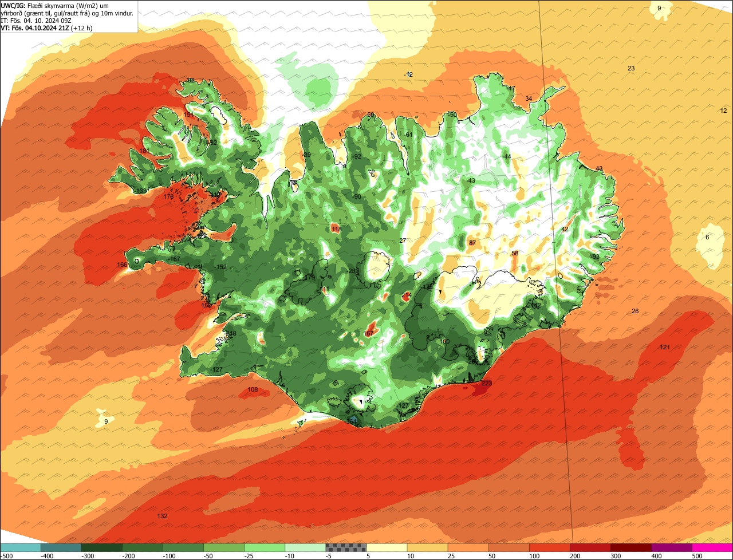Click the 'IT: Fös. 04. 10. 2024 09Z' line
733x560 pixels.
(36, 21)
